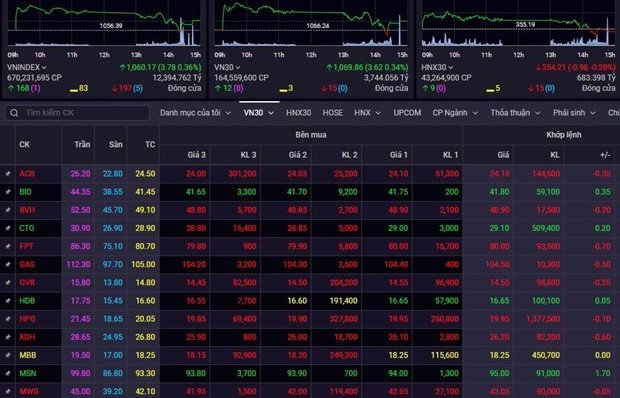Click the Sàn column header
The height and width of the screenshot is (398, 620).
(116, 145)
